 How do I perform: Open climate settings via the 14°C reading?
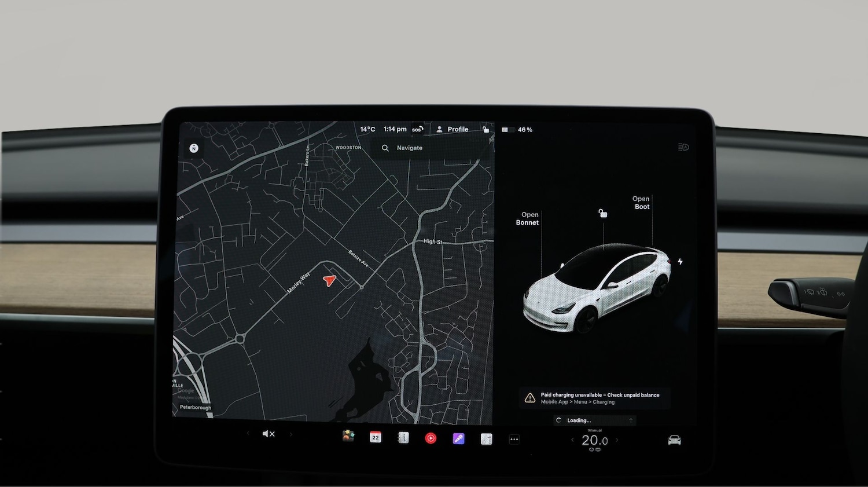coord(367,129)
